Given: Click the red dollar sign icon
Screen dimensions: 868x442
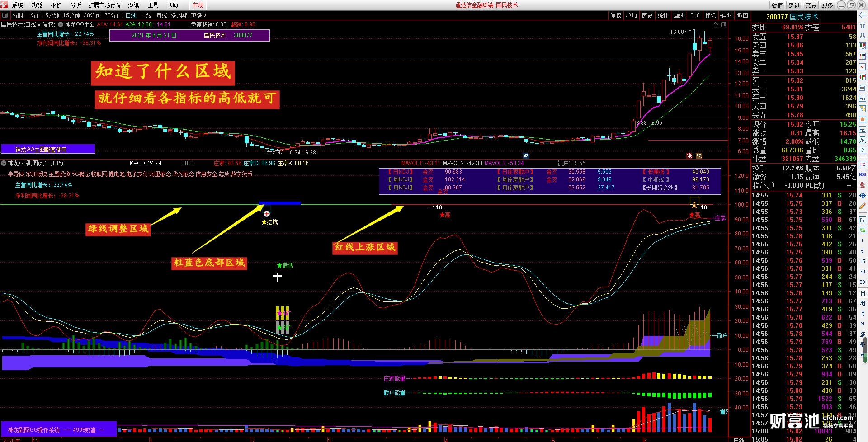Looking at the screenshot, I should pos(863,185).
